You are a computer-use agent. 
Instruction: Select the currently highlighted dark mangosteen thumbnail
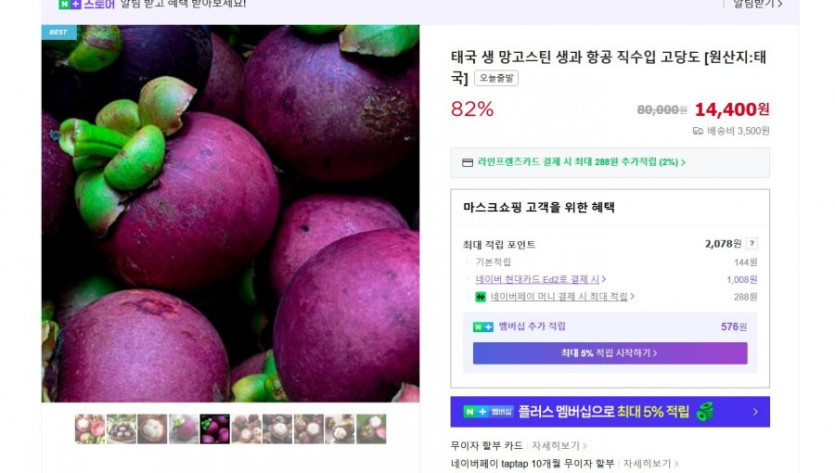pyautogui.click(x=215, y=429)
